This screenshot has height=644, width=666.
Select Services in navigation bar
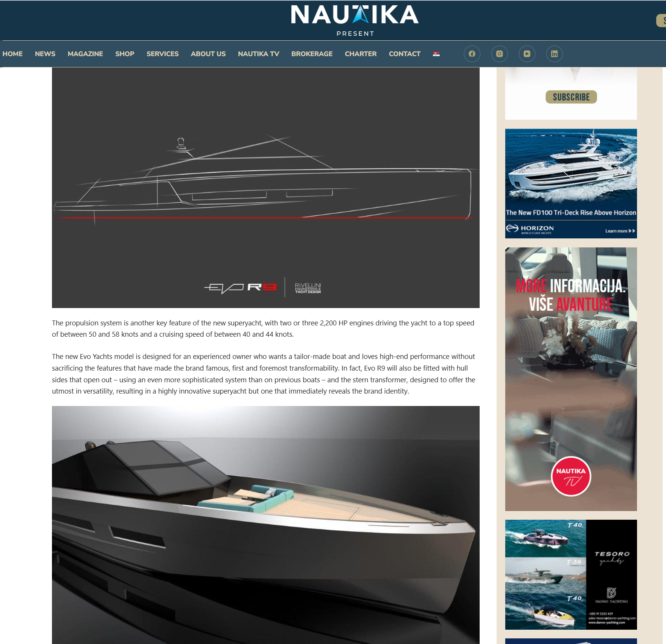tap(162, 54)
